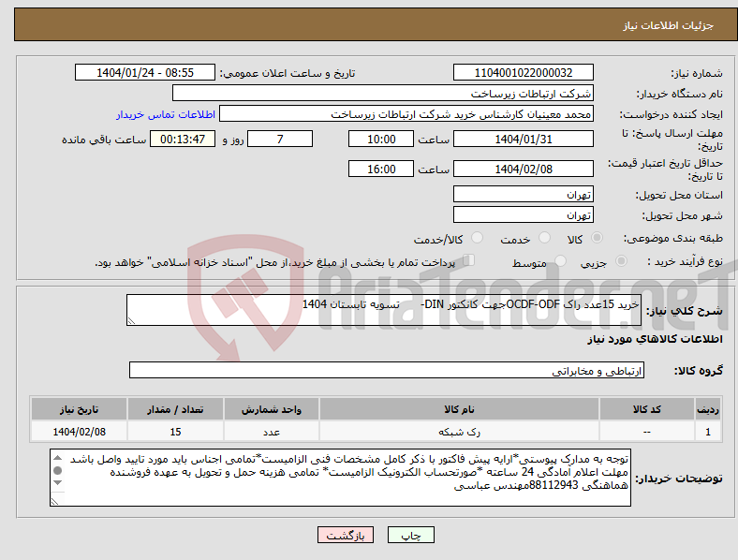
Task: Click the واحد شمارش column header
Action: click(x=271, y=409)
